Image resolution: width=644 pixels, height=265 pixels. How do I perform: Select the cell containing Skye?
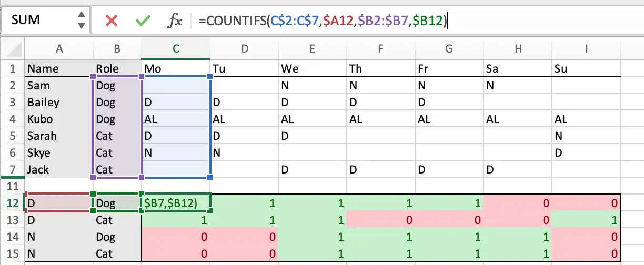click(x=59, y=152)
